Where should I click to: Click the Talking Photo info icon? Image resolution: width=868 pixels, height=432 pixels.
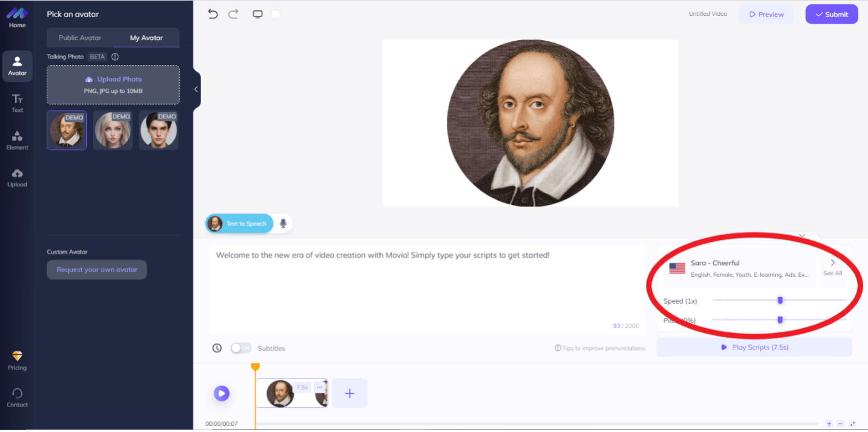115,57
